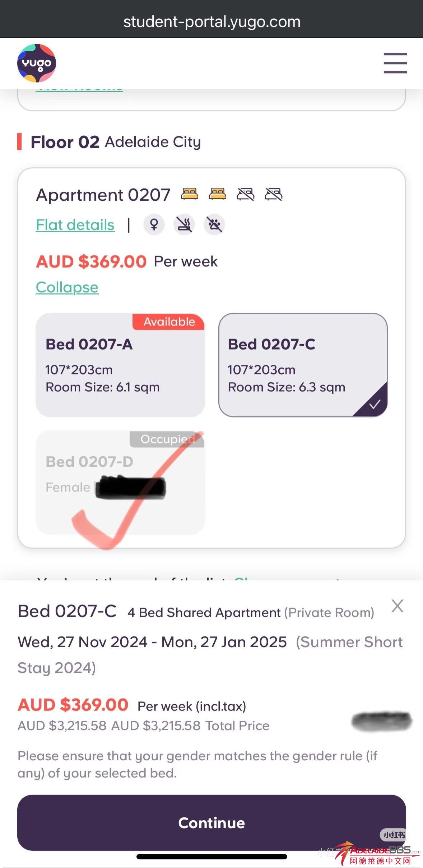
Task: Click the no-smoking rule icon
Action: 184,225
